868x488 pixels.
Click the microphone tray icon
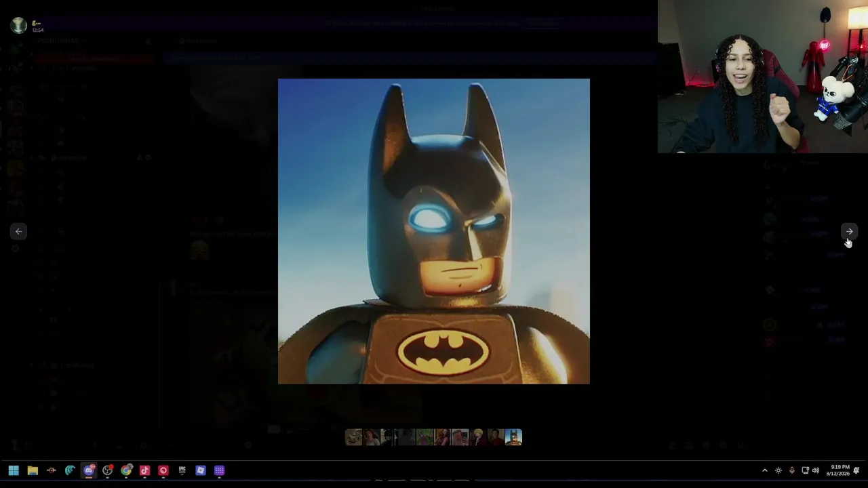pos(791,470)
